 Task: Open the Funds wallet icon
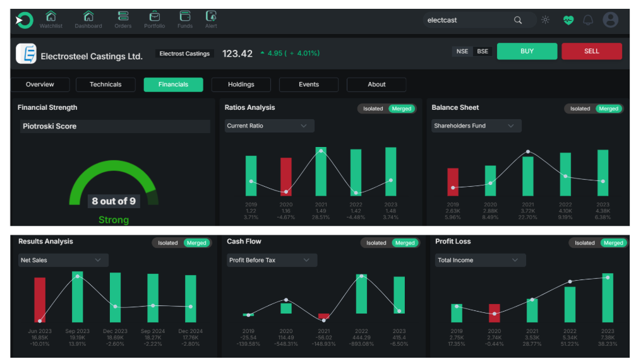(185, 16)
